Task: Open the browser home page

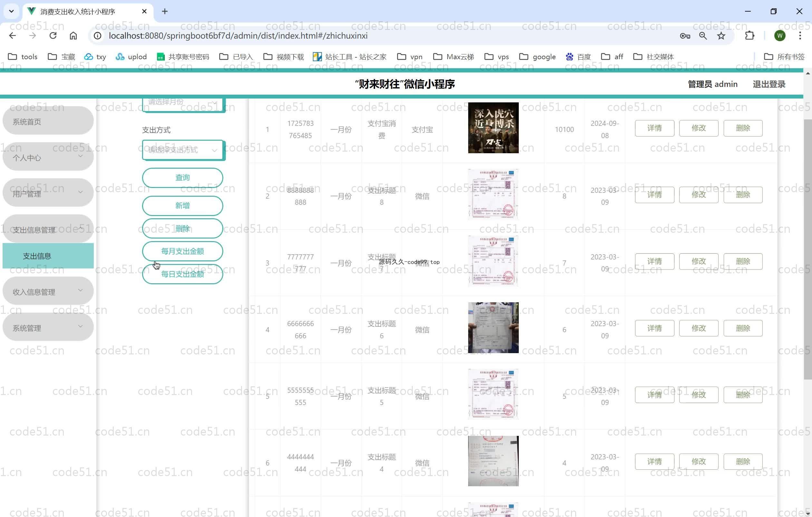Action: point(73,36)
